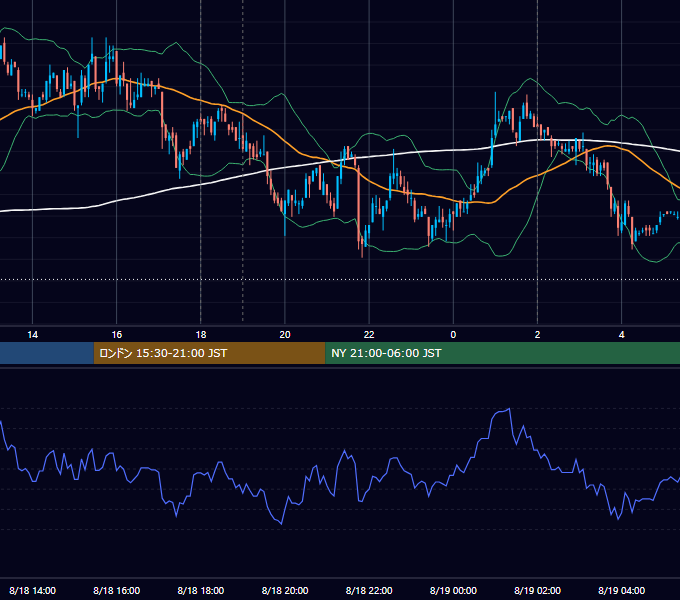The height and width of the screenshot is (600, 680).
Task: Click the 8/19 00:00 date label
Action: [453, 590]
